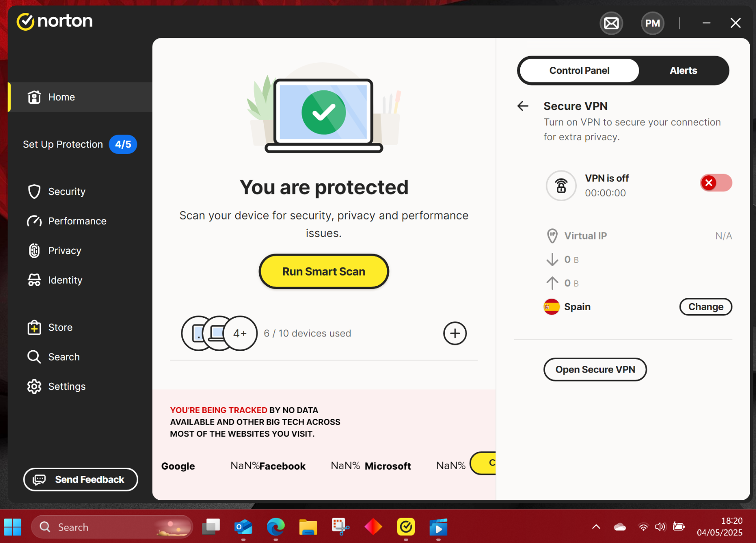Close the Norton window
Image resolution: width=756 pixels, height=543 pixels.
(736, 23)
